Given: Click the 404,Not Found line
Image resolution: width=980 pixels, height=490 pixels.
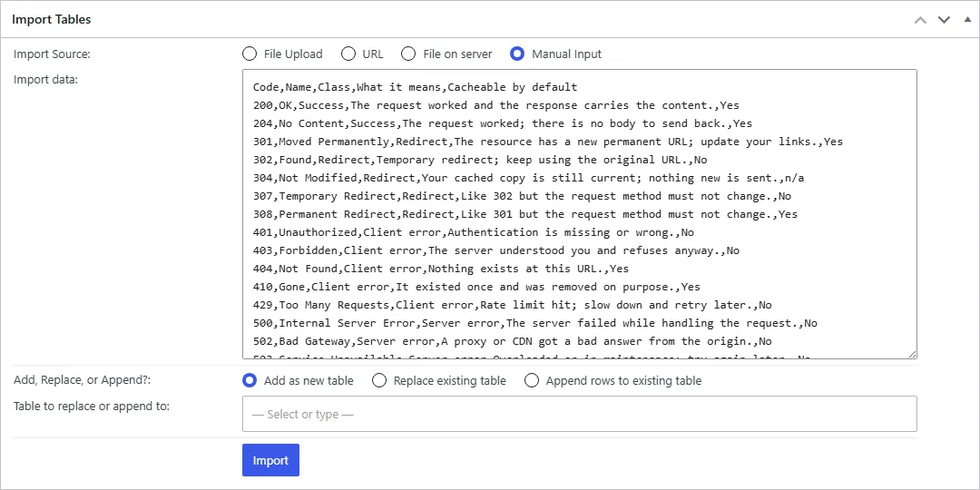Looking at the screenshot, I should 441,268.
